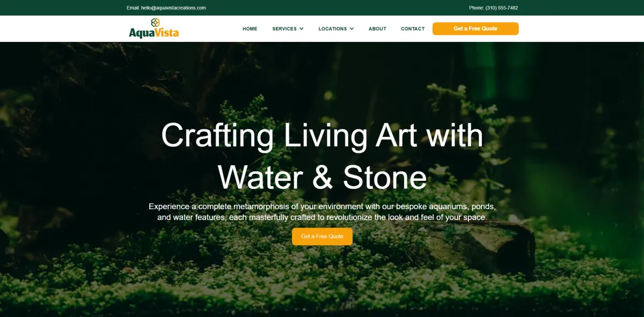This screenshot has height=317, width=644.
Task: Click the 'Crafting Living Art with' heading line
Action: coord(322,135)
